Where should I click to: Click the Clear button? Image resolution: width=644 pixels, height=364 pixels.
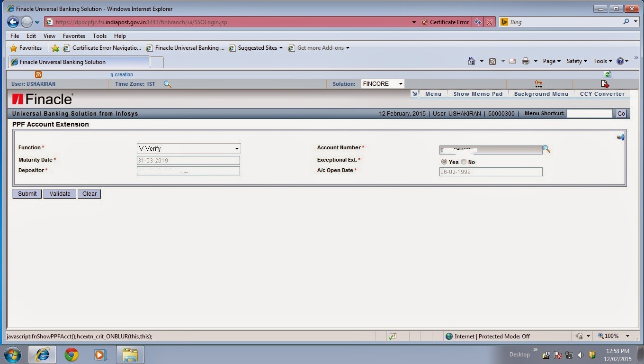89,194
